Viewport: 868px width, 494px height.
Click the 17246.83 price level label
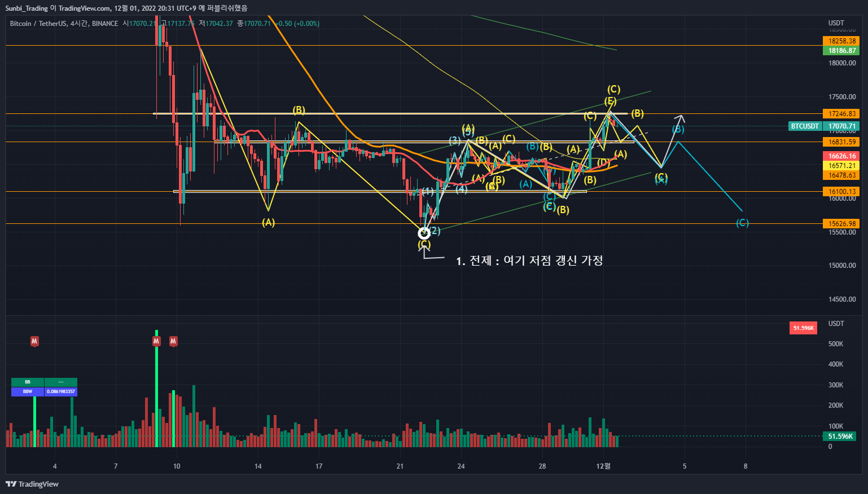[841, 114]
